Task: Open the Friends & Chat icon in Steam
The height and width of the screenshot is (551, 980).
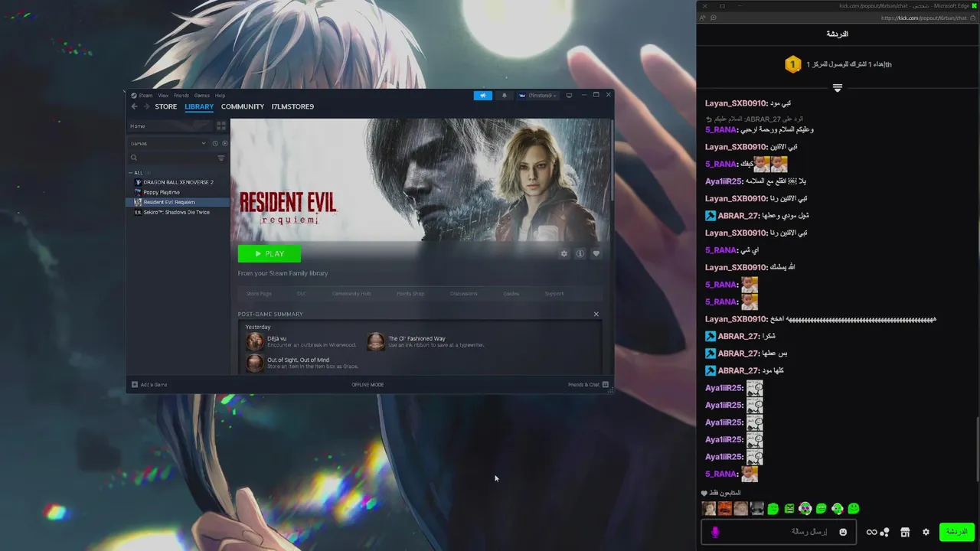Action: (x=606, y=384)
